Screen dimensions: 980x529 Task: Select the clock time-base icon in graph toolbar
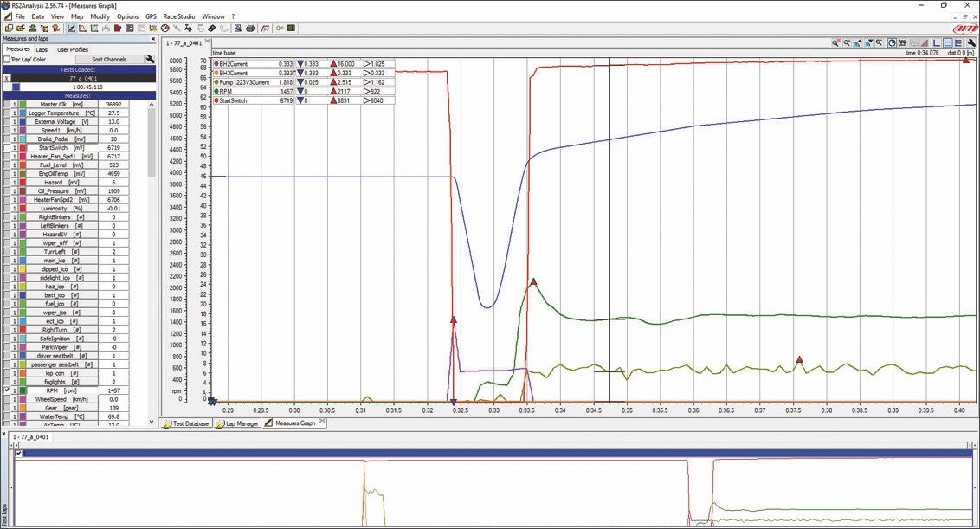(892, 42)
